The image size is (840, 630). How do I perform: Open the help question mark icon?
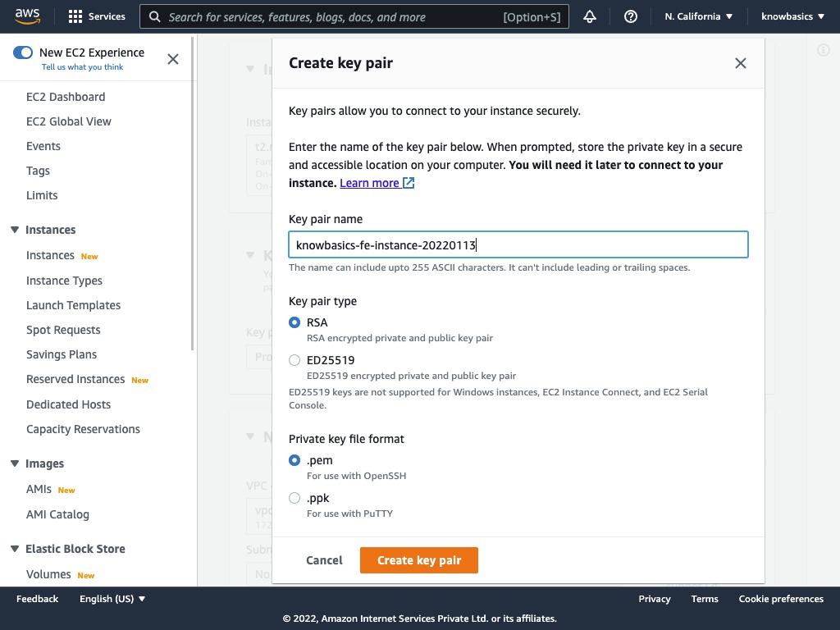pyautogui.click(x=631, y=16)
